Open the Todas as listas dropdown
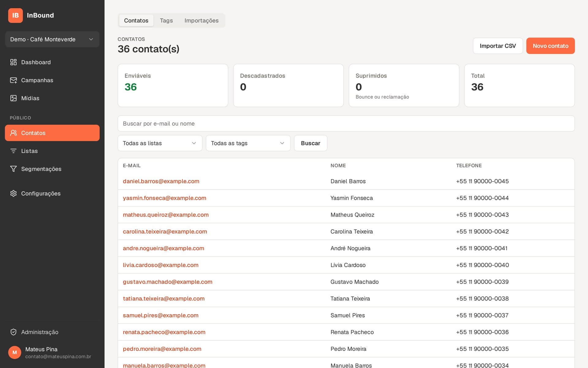 pos(160,143)
